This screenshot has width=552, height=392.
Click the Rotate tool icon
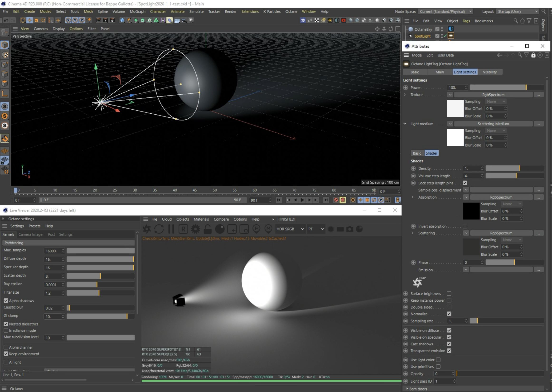point(43,20)
